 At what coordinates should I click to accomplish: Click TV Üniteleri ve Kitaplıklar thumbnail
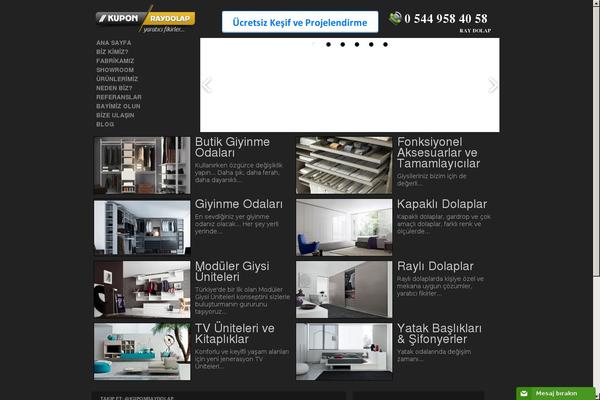point(142,351)
